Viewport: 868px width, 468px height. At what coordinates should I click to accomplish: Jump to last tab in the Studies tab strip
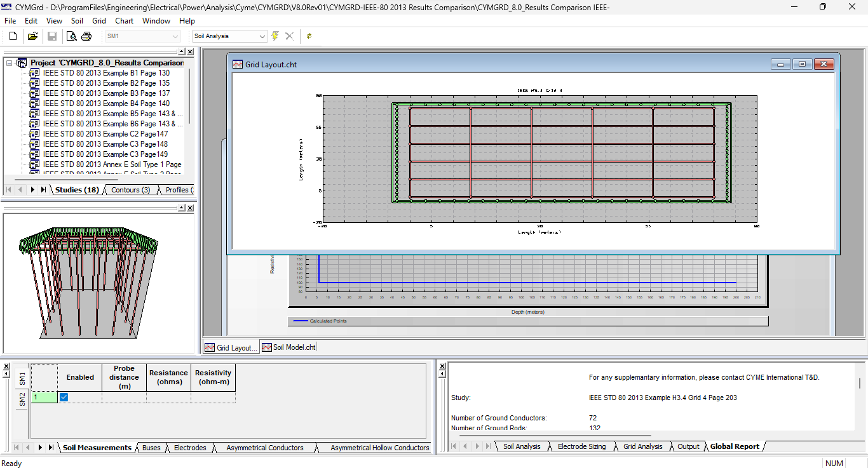pos(43,190)
